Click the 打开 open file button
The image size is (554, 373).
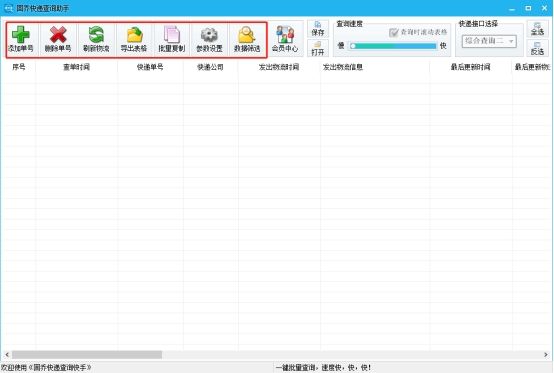(x=318, y=48)
